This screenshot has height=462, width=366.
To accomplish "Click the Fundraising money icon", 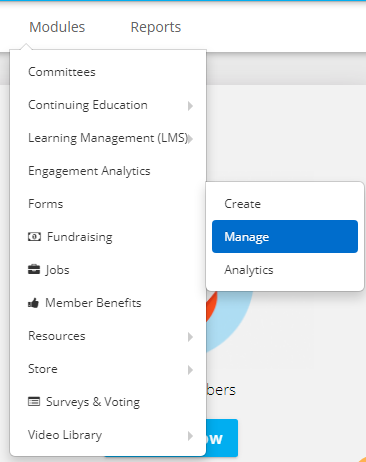I will pyautogui.click(x=34, y=237).
